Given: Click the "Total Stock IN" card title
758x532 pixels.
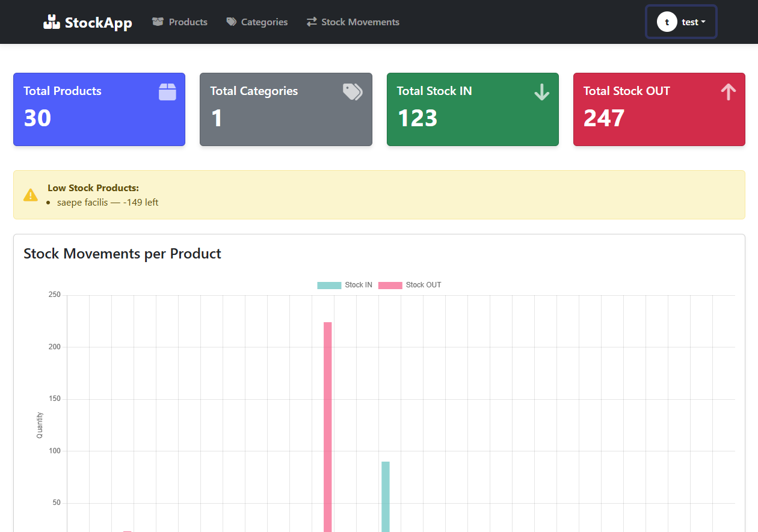Looking at the screenshot, I should click(434, 91).
